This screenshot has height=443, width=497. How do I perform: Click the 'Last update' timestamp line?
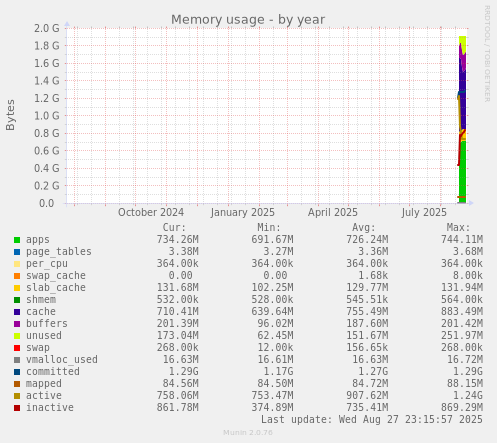pyautogui.click(x=372, y=419)
